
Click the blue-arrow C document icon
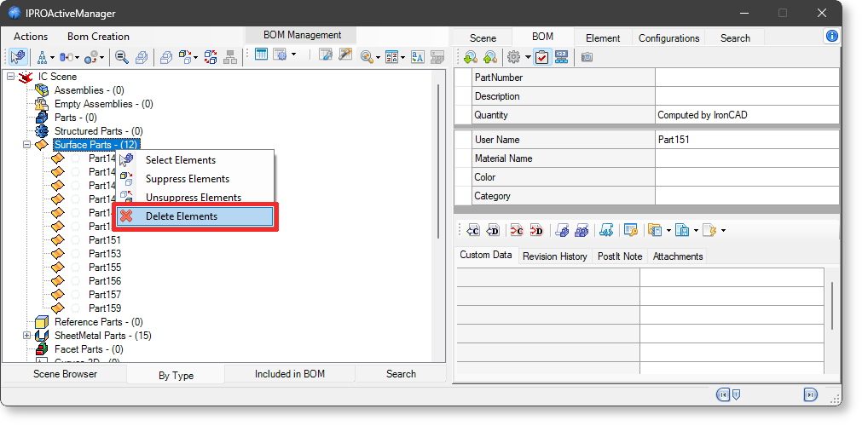472,230
